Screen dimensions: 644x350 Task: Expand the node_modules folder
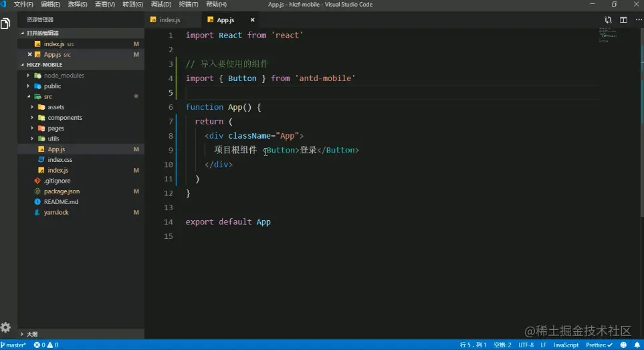(81, 75)
